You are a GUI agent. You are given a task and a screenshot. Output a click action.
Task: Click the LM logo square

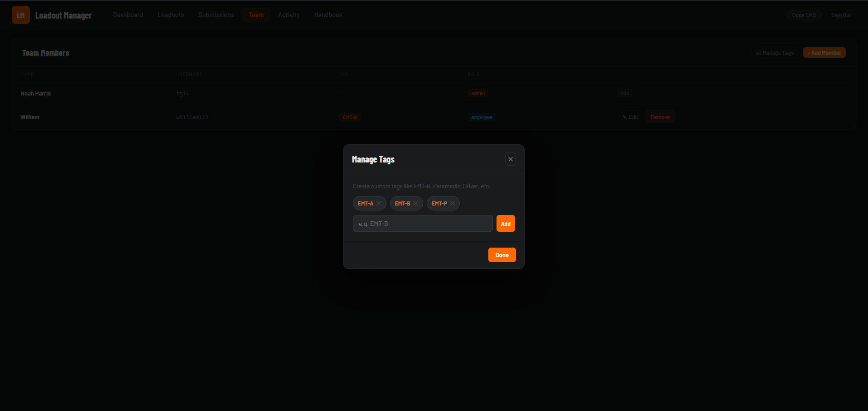[20, 14]
